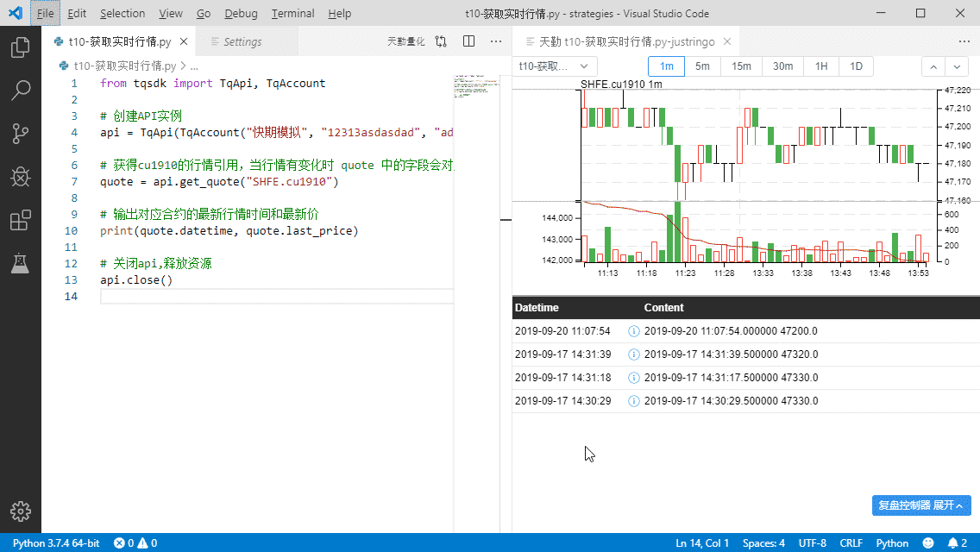Click the Open Changes compare icon
Image resolution: width=980 pixels, height=552 pixels.
coord(441,42)
